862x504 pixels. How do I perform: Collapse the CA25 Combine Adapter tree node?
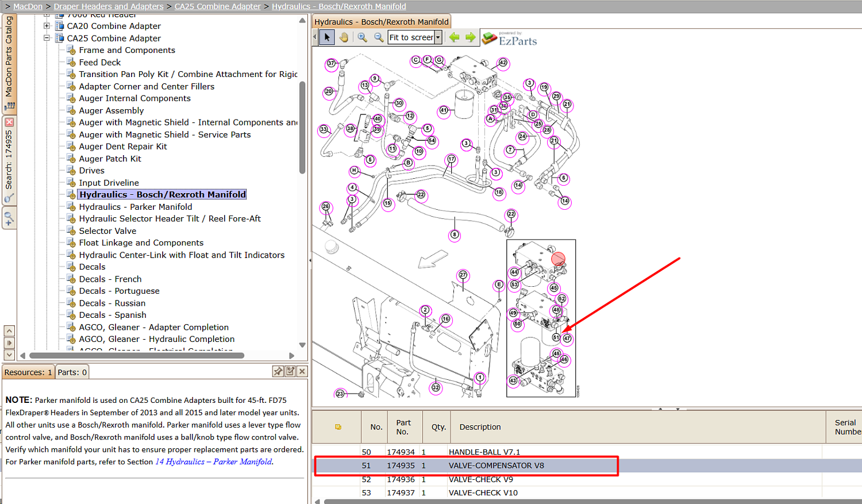point(47,38)
